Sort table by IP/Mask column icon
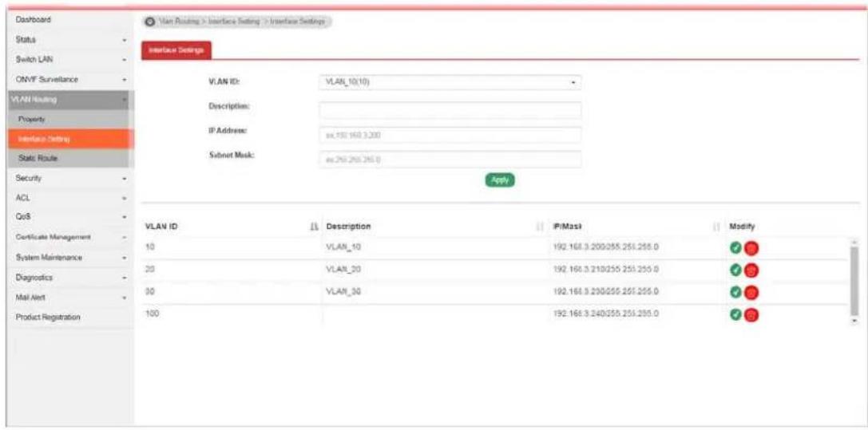The height and width of the screenshot is (430, 868). click(717, 227)
